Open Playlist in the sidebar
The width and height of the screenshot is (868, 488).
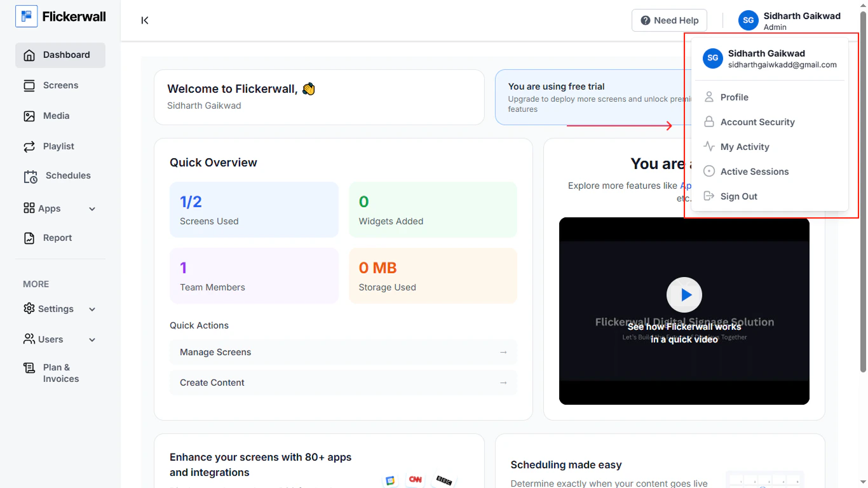pos(60,147)
